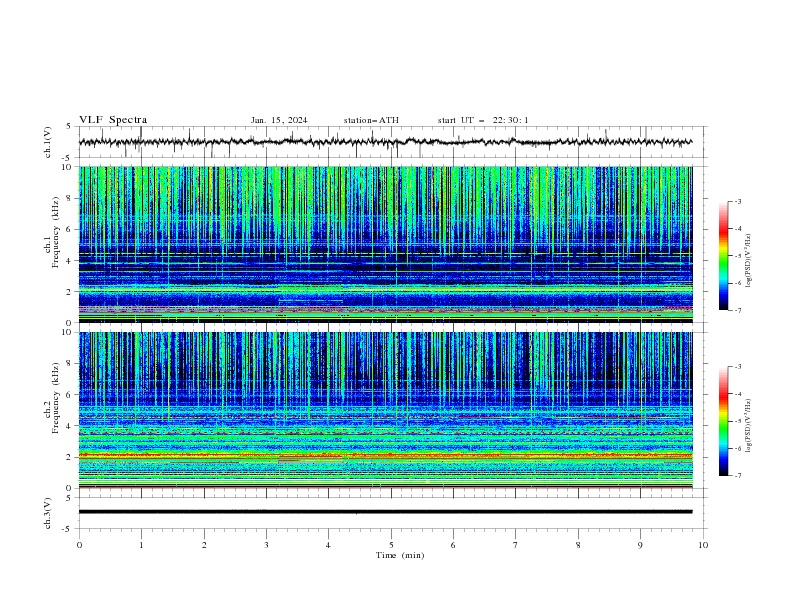Click the ch.1 "Frequency (kHz)" axis label

[55, 233]
